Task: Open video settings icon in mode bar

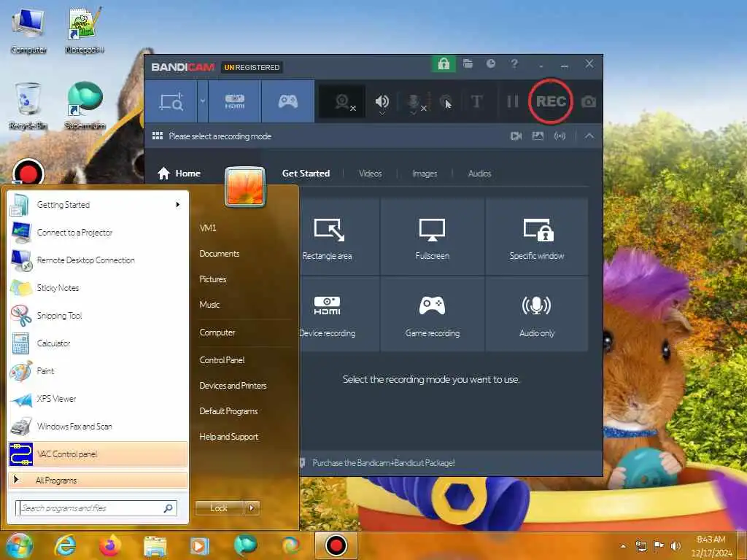Action: [516, 136]
